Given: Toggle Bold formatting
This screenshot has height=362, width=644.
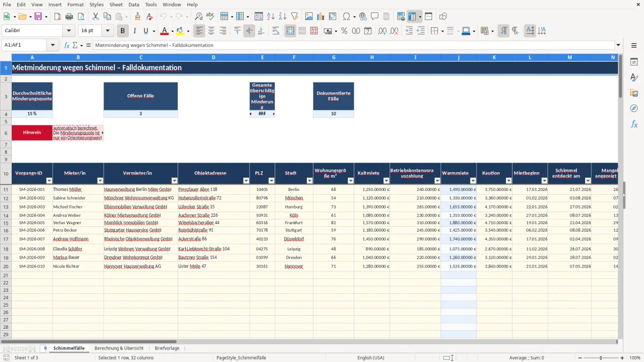Looking at the screenshot, I should (x=122, y=31).
